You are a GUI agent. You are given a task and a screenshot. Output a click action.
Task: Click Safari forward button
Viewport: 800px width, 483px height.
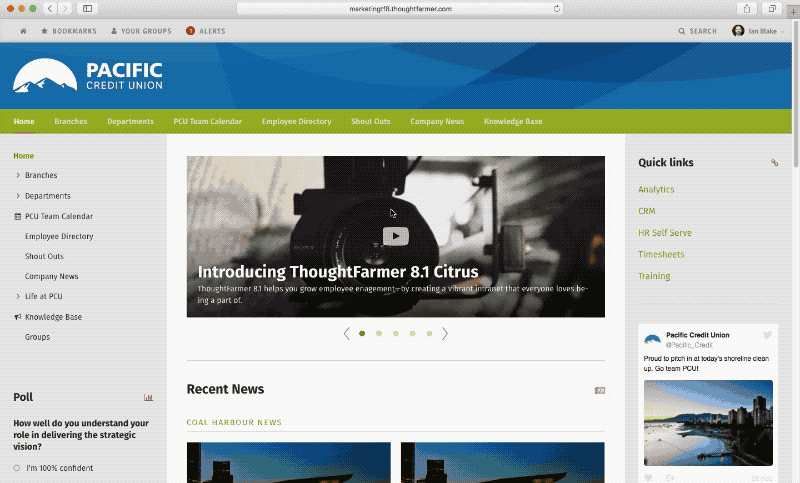[65, 9]
